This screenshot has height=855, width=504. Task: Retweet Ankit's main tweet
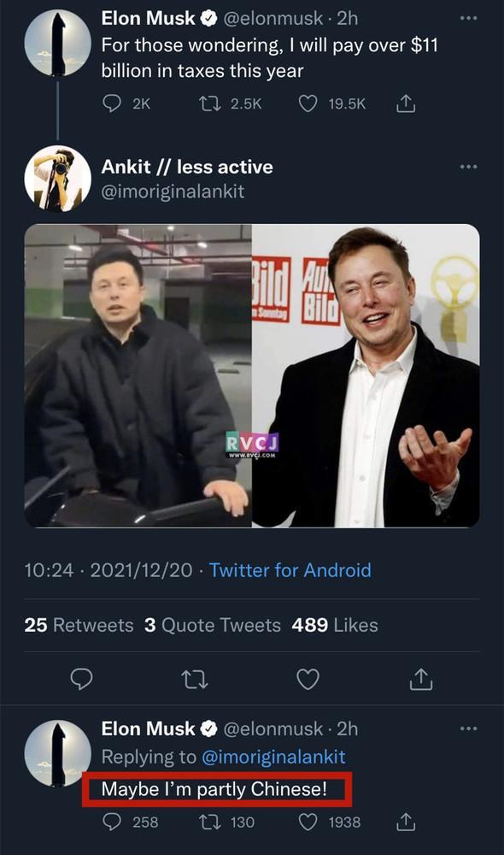coord(195,680)
